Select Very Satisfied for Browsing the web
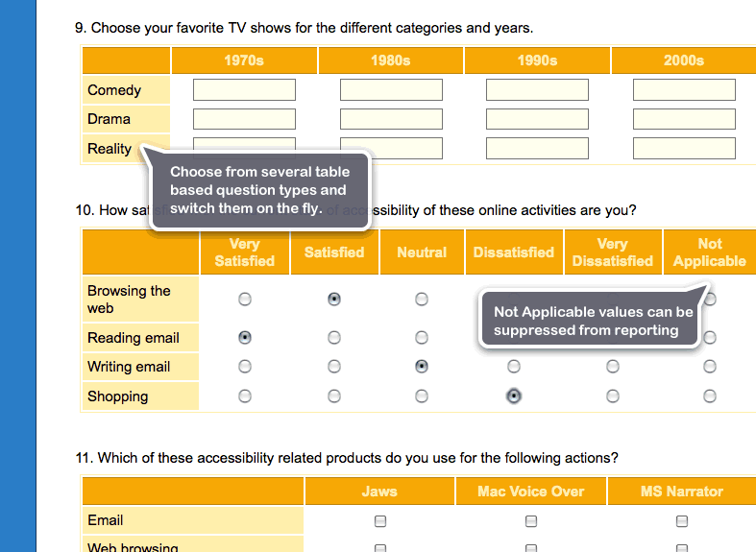The height and width of the screenshot is (552, 756). coord(245,300)
